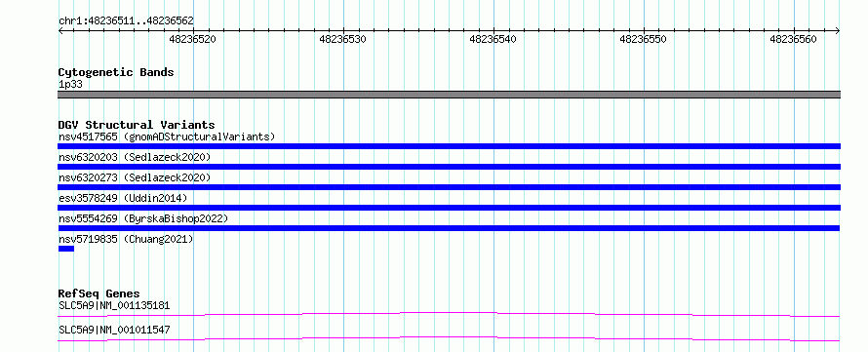Open the DGV Structural Variants track heading

coord(137,125)
